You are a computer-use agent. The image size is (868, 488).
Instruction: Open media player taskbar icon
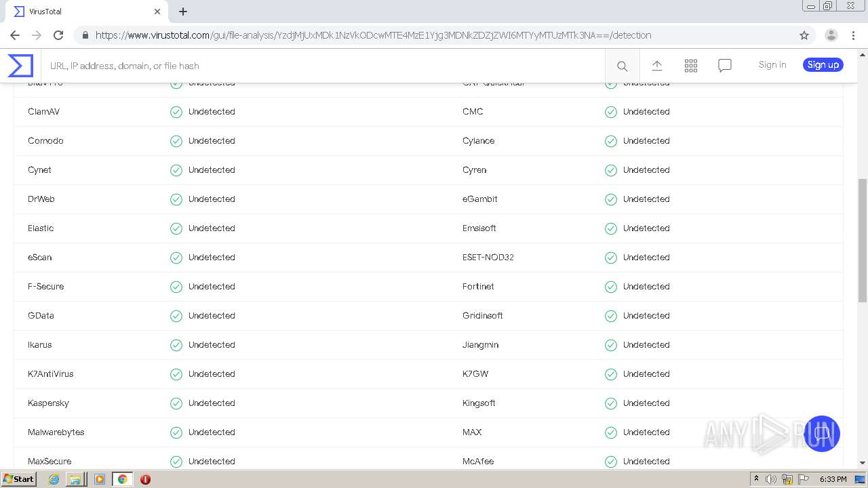(x=100, y=479)
